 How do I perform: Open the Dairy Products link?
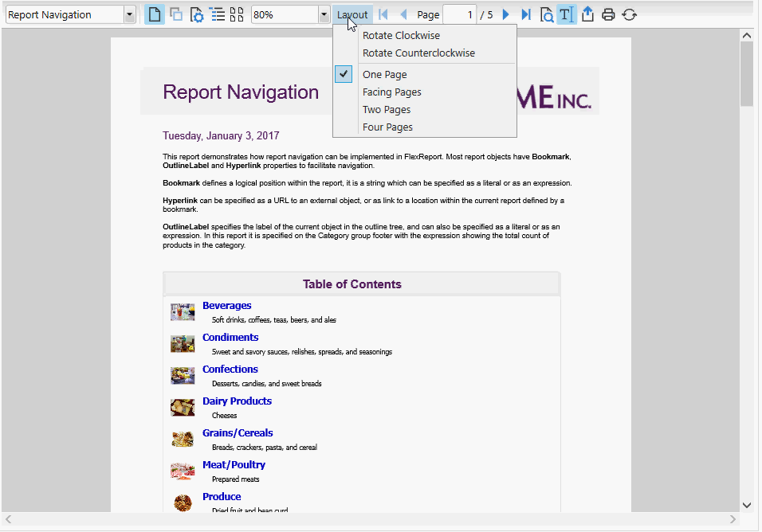(x=237, y=401)
